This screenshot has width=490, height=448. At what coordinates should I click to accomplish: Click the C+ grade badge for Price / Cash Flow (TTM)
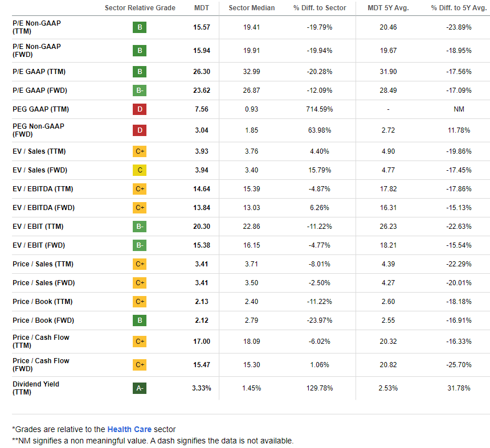pyautogui.click(x=140, y=342)
